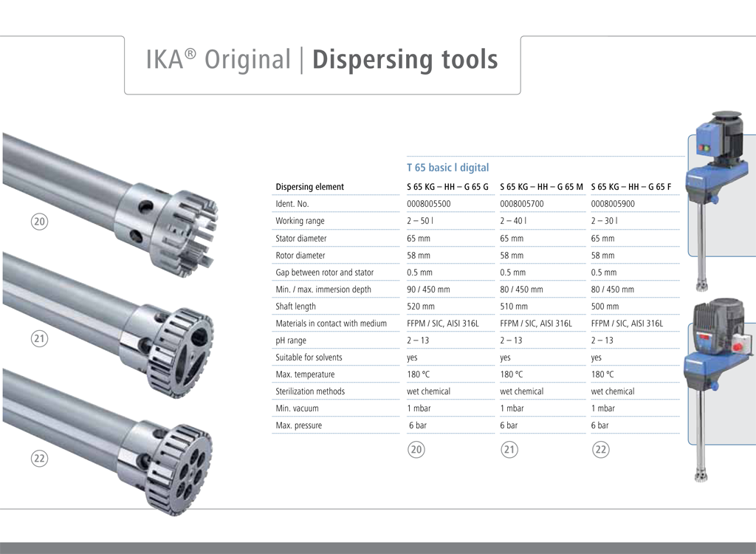Open the Dispersing tools header tab
Image resolution: width=756 pixels, height=554 pixels.
point(405,59)
